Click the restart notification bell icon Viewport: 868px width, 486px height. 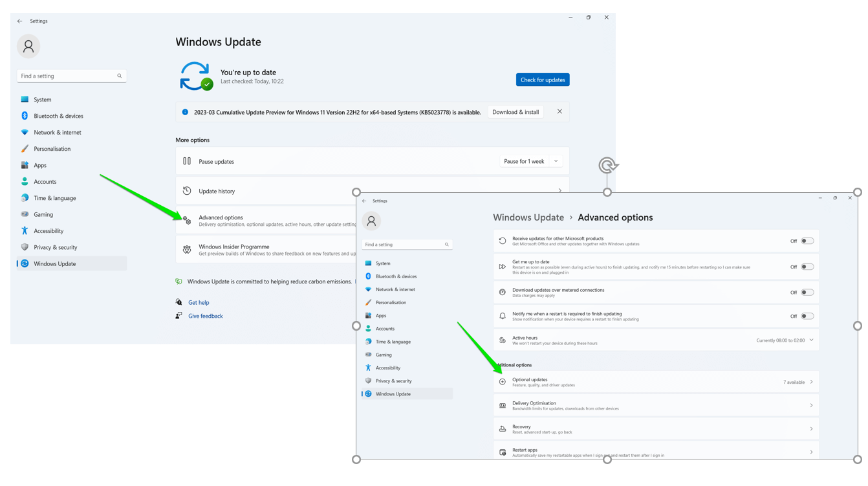click(x=503, y=316)
